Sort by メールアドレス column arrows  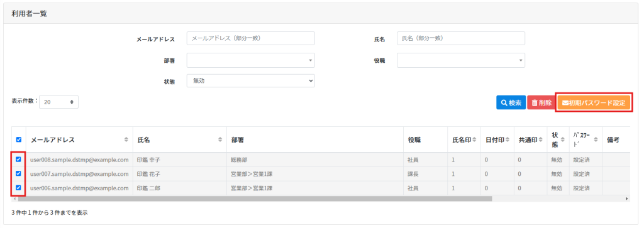pos(126,140)
